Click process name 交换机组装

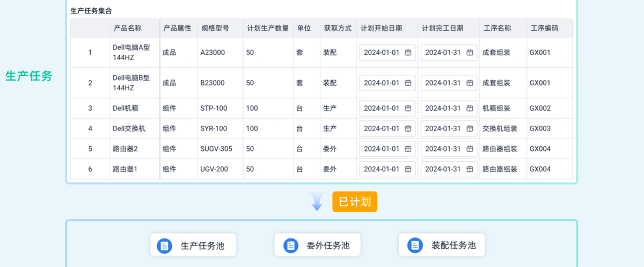[x=500, y=128]
